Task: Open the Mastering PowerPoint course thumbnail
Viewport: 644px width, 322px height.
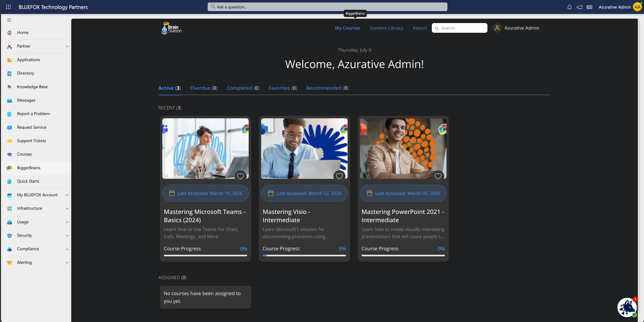Action: point(403,148)
